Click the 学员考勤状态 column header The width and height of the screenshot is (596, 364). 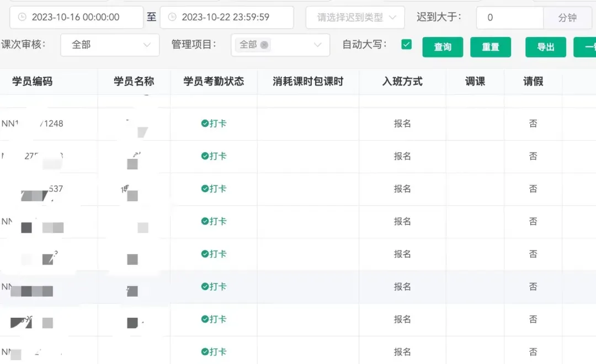(214, 82)
